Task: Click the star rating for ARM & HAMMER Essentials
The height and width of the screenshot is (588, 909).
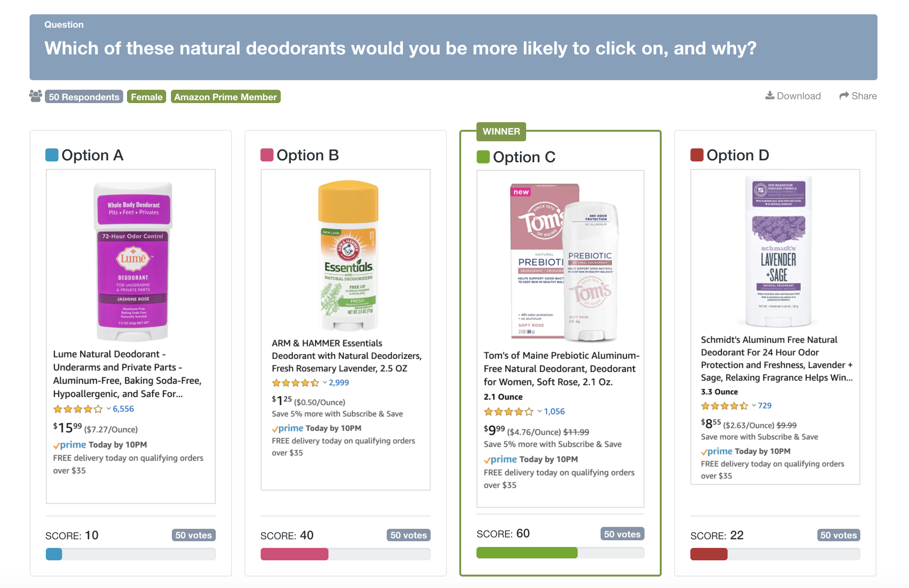Action: (296, 383)
